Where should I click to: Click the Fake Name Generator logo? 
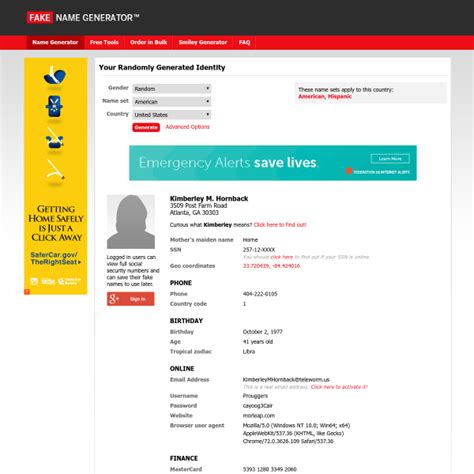coord(83,17)
